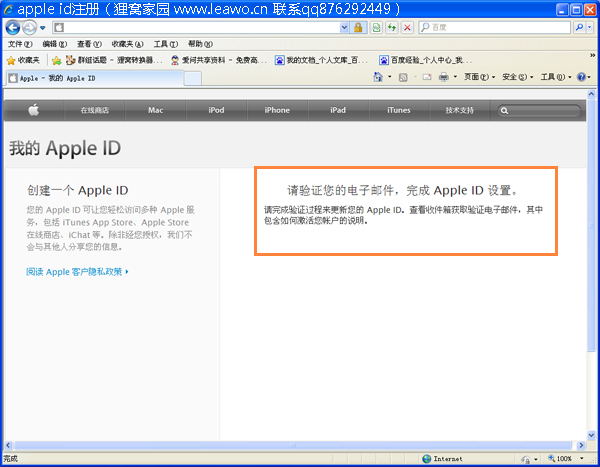
Task: Go to iPad in Apple navigation
Action: click(x=338, y=110)
